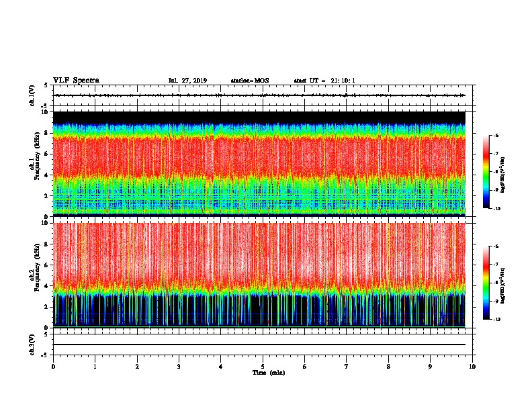Click the ch.2 "Frequency (kHz)" axis label
Screen dimensions: 532x411
tap(38, 267)
